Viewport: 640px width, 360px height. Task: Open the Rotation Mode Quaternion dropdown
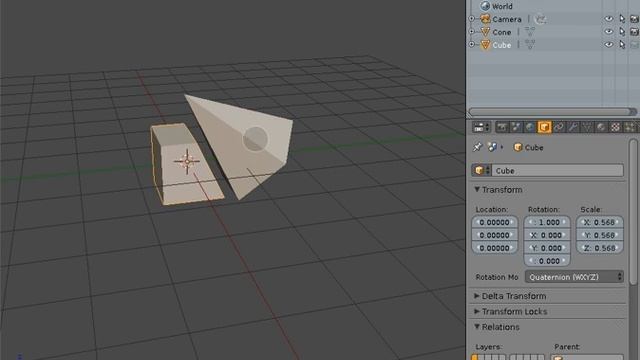pyautogui.click(x=574, y=277)
